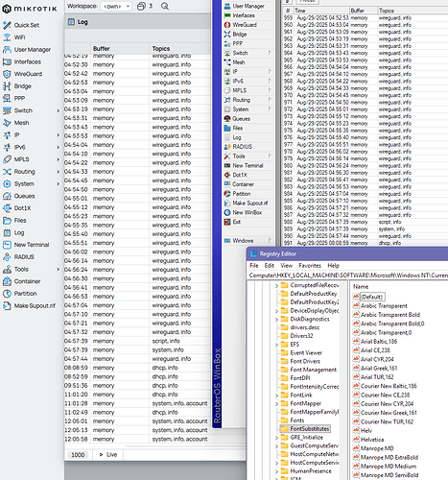Screen dimensions: 448x480
Task: Select the Helvetica registry value
Action: pyautogui.click(x=372, y=440)
